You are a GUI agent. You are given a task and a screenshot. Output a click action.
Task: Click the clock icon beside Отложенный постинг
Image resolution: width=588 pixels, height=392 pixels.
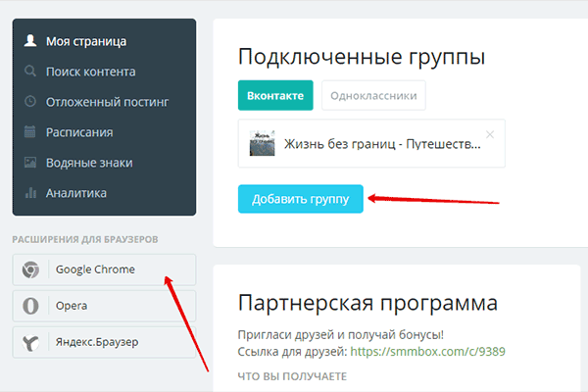[30, 101]
